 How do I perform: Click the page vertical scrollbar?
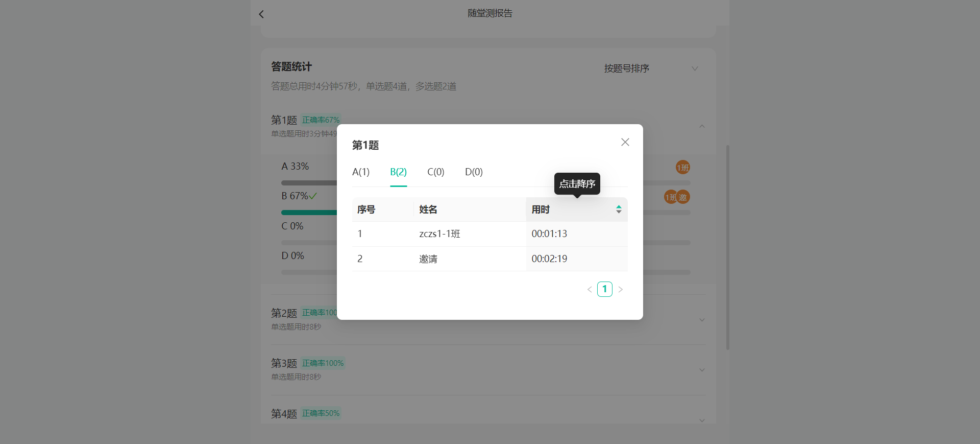click(728, 247)
